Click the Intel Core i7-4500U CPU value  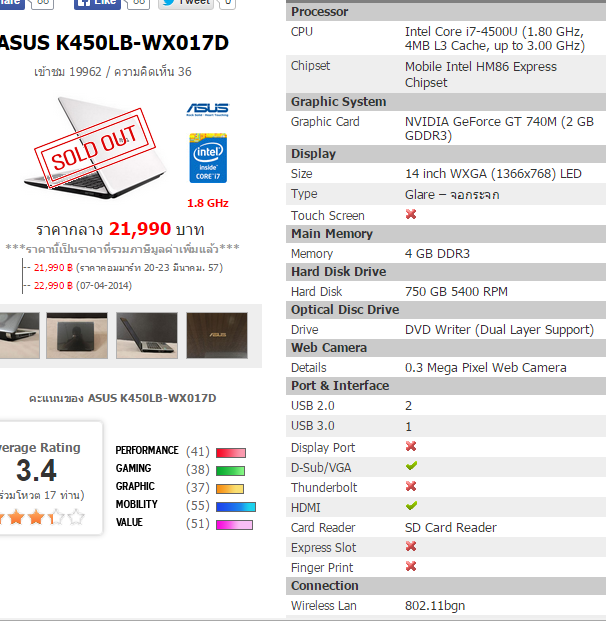point(495,39)
